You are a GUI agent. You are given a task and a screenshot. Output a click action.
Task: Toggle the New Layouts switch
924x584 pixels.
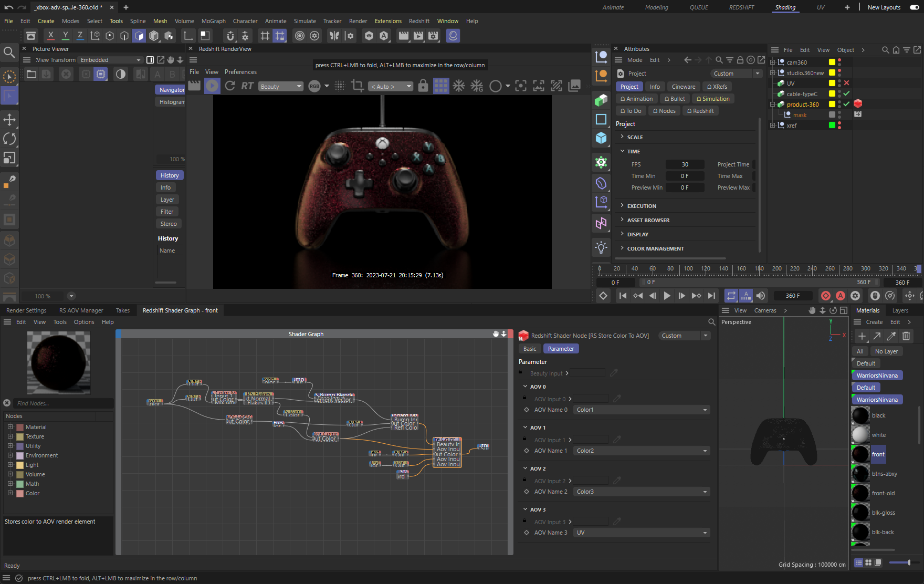(914, 7)
